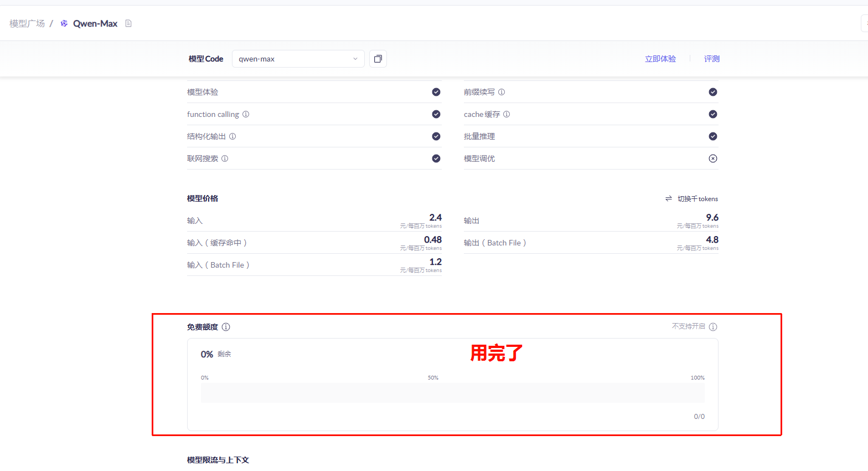This screenshot has width=868, height=471.
Task: Click the checkmark icon for 批量推理
Action: (x=713, y=136)
